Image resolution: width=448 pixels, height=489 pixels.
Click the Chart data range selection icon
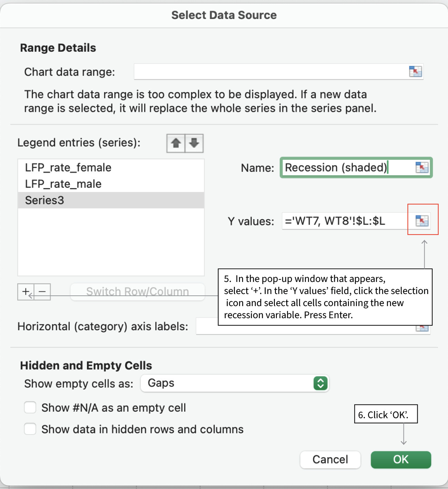tap(415, 72)
